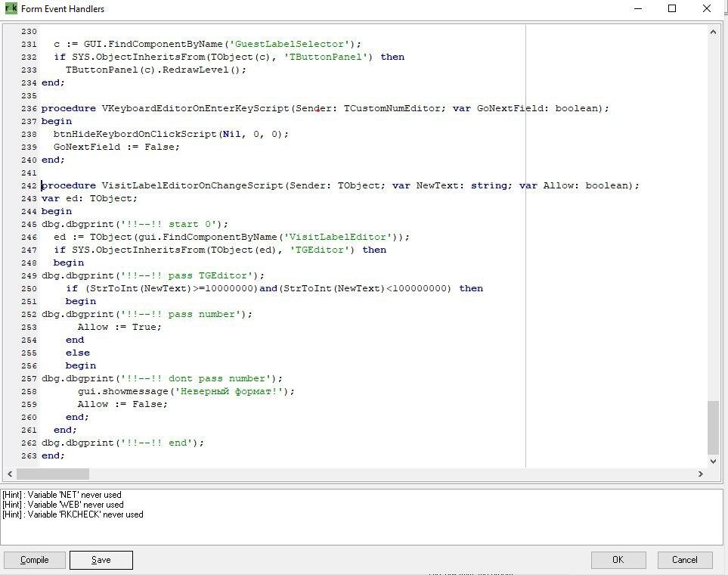
Task: Select the hint about variable 'NET'
Action: click(x=62, y=495)
